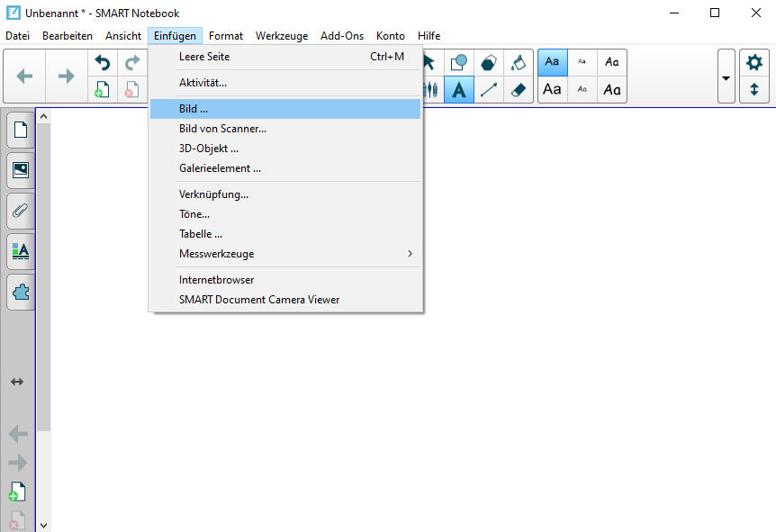
Task: Select the Regular Polygons tool
Action: (489, 62)
